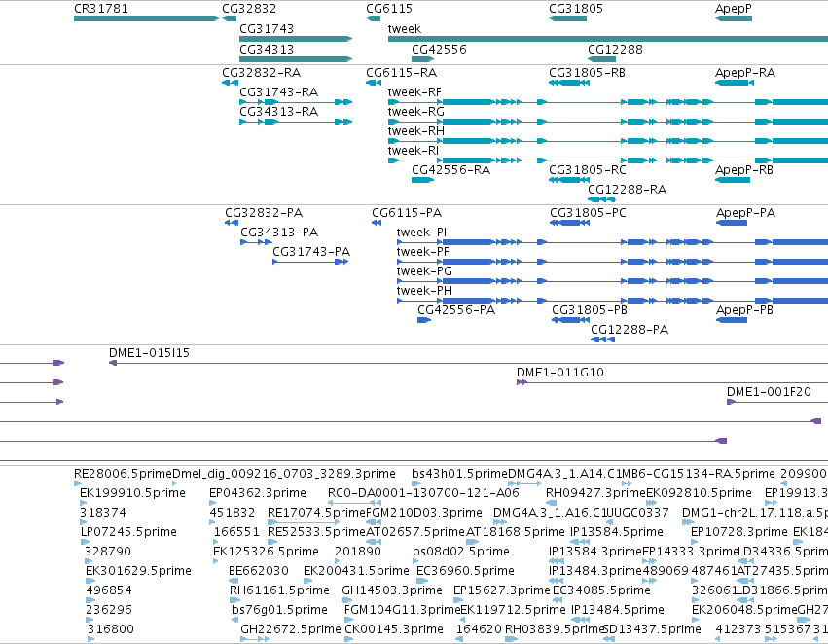Select the UUGC0337 EST label

[638, 513]
